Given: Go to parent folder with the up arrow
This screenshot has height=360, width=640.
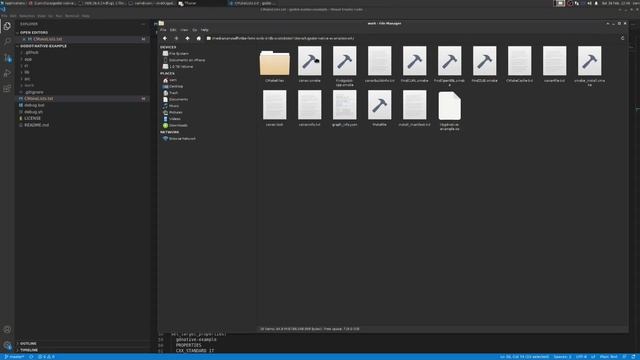Looking at the screenshot, I should (187, 38).
